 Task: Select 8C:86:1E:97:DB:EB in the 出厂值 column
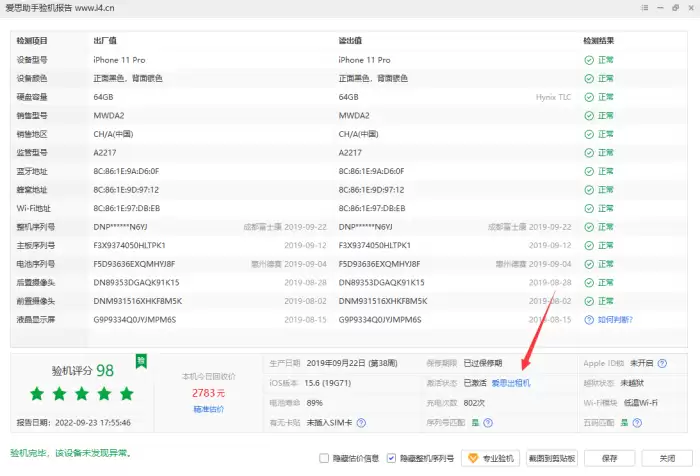click(127, 209)
